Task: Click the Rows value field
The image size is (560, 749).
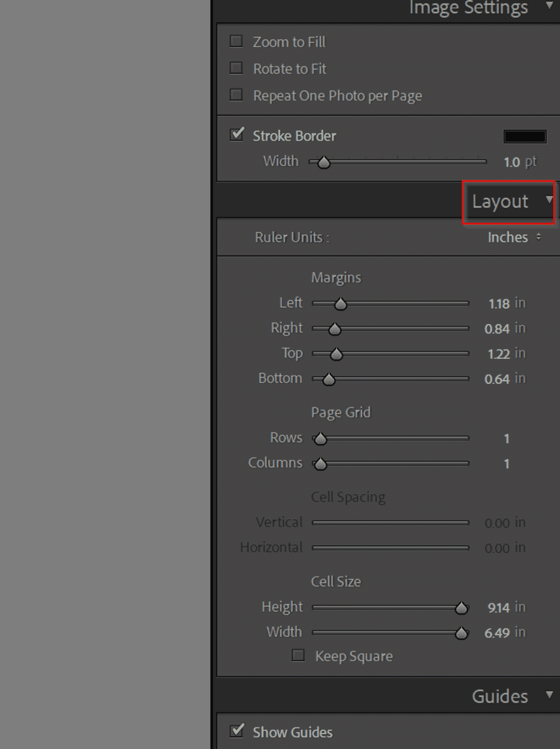Action: coord(506,439)
